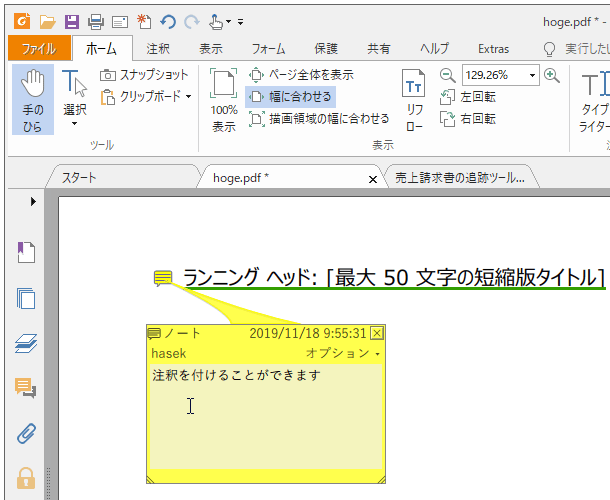Undo the last action
The width and height of the screenshot is (610, 500).
pyautogui.click(x=168, y=22)
